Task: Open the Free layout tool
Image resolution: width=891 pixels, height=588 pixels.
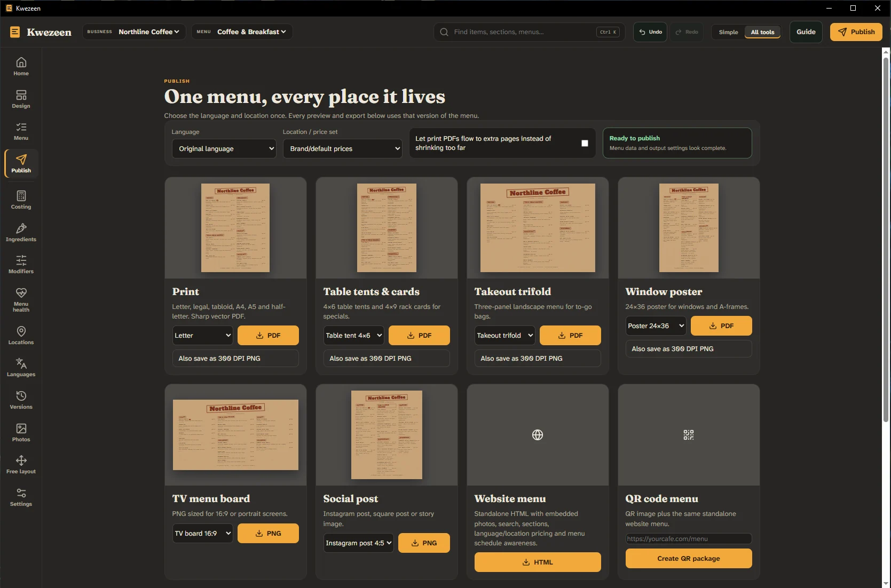Action: click(21, 465)
